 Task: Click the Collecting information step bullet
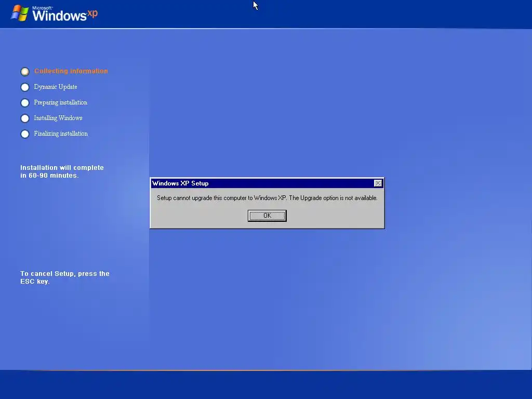(x=25, y=71)
